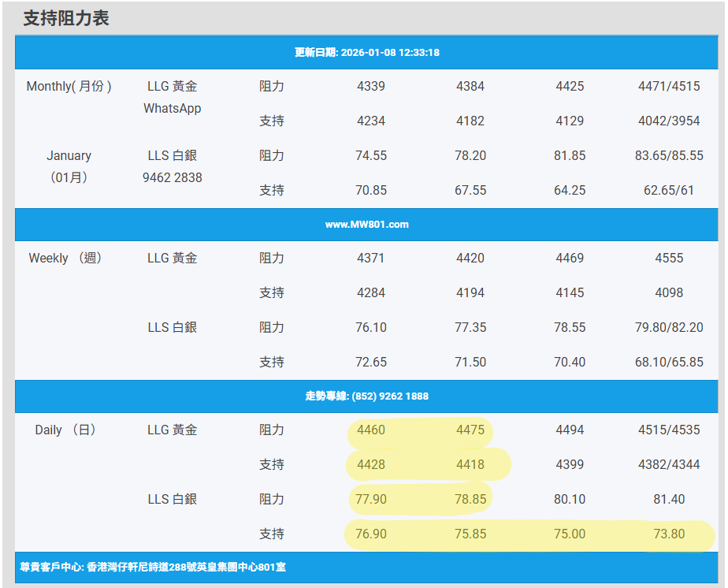The width and height of the screenshot is (728, 588).
Task: Click the 支持阻力表 page title
Action: point(66,19)
